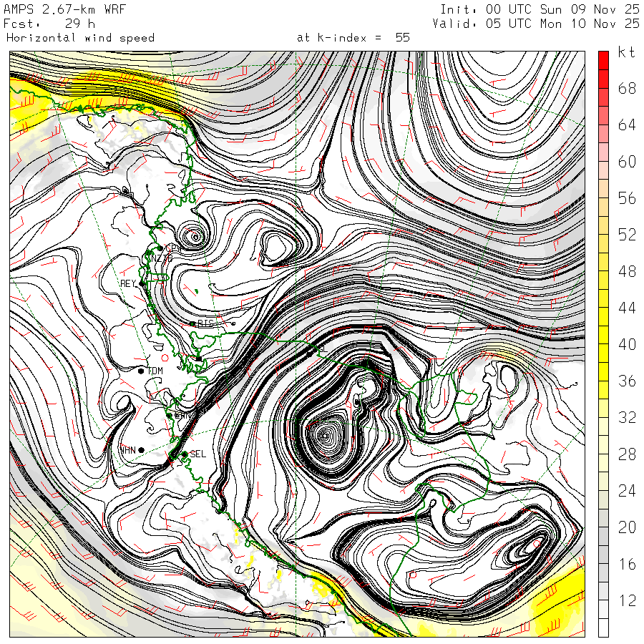Click the WHN station marker
This screenshot has height=644, width=644.
point(141,449)
